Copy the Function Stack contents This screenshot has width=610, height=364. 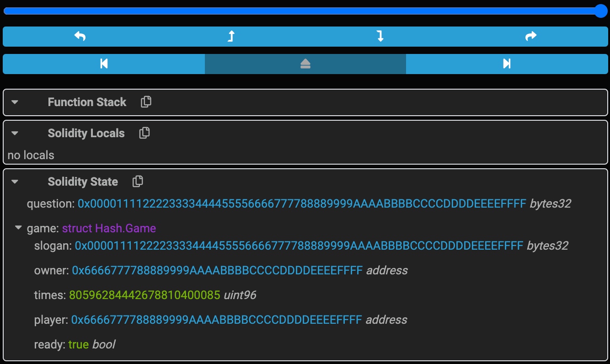point(146,102)
